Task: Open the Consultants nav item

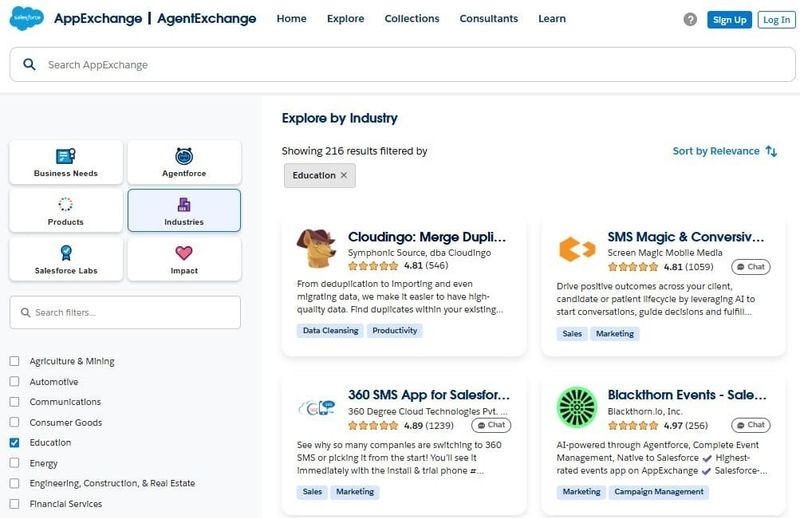Action: [489, 18]
